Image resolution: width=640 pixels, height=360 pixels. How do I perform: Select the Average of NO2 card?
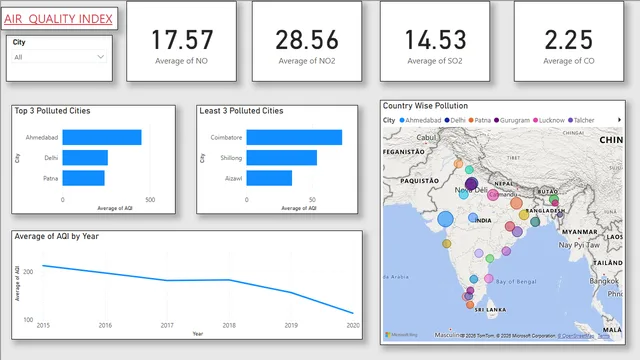pos(307,41)
